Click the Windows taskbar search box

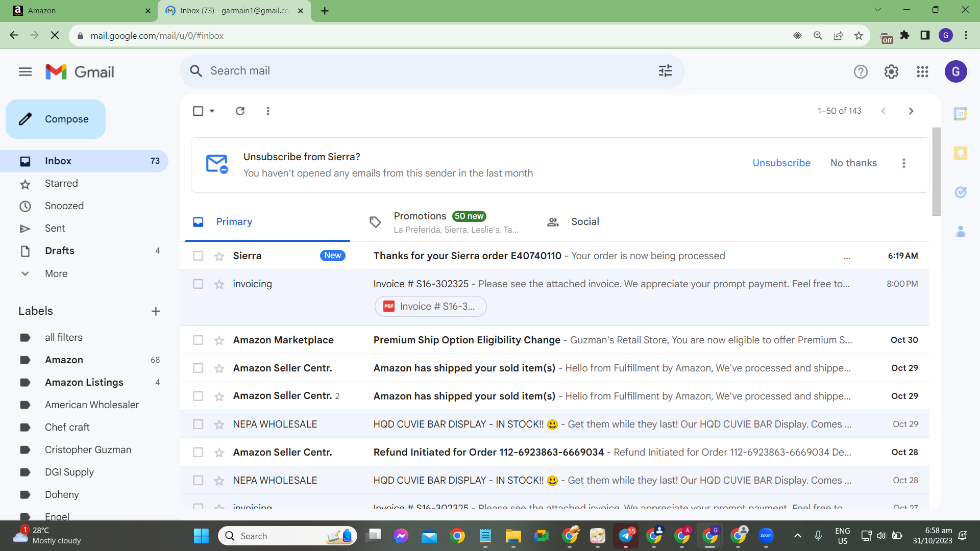[287, 536]
